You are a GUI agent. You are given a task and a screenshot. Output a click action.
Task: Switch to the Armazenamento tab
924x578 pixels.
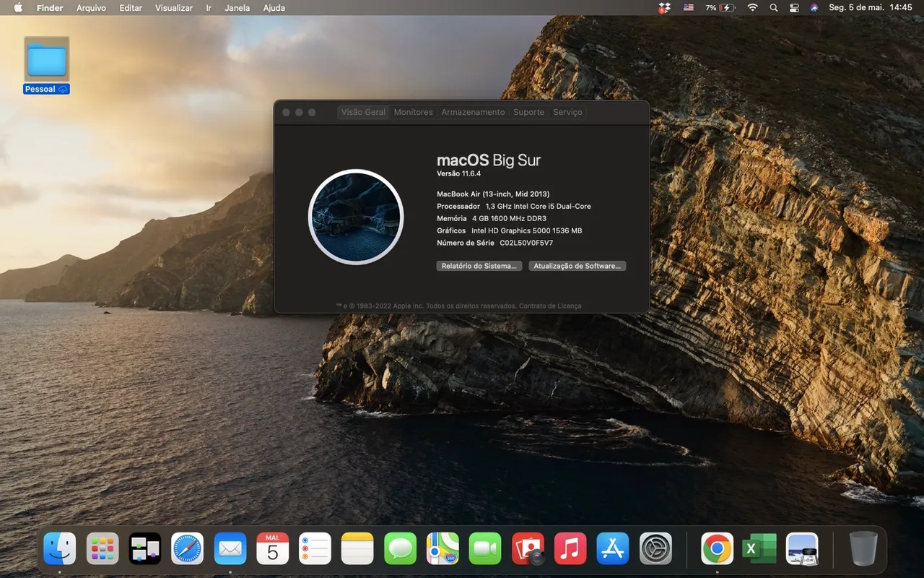(x=473, y=112)
